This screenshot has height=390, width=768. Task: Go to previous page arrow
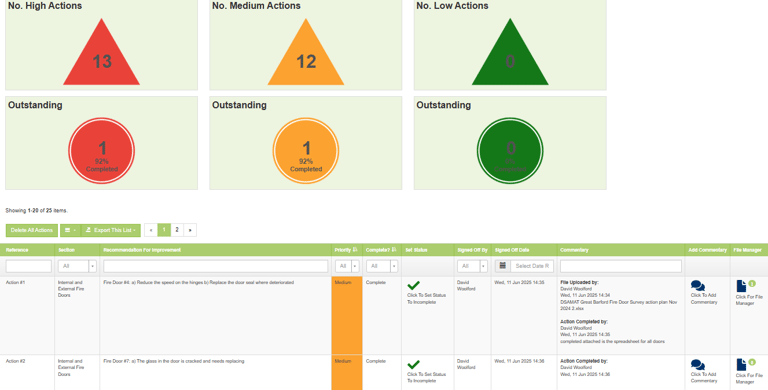(x=151, y=230)
